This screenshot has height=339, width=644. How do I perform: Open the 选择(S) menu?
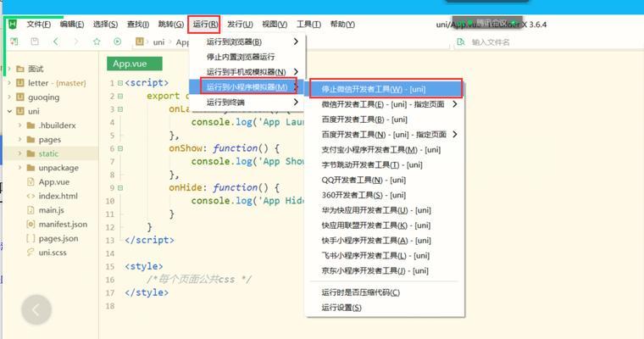point(106,25)
